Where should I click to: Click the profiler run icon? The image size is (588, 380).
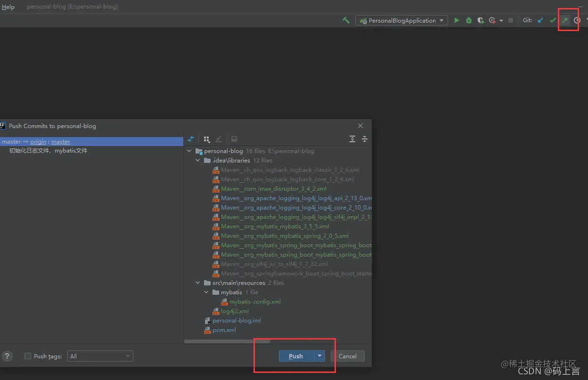(492, 20)
